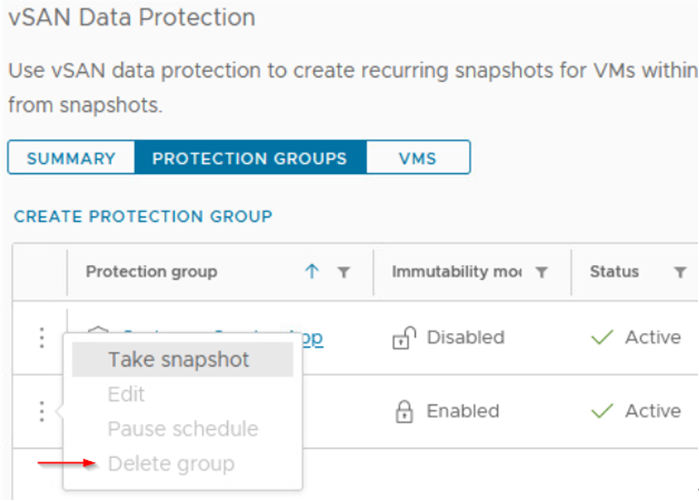
Task: Switch to the Summary tab
Action: click(71, 158)
